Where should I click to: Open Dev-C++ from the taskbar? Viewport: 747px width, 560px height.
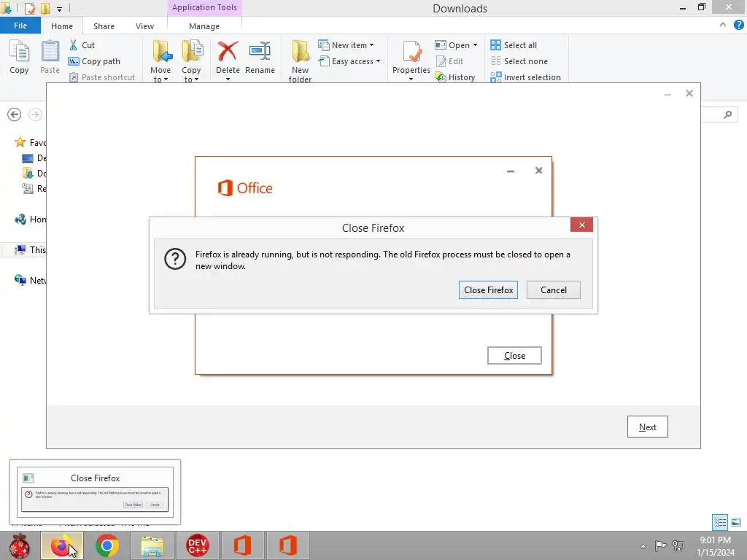(x=197, y=545)
